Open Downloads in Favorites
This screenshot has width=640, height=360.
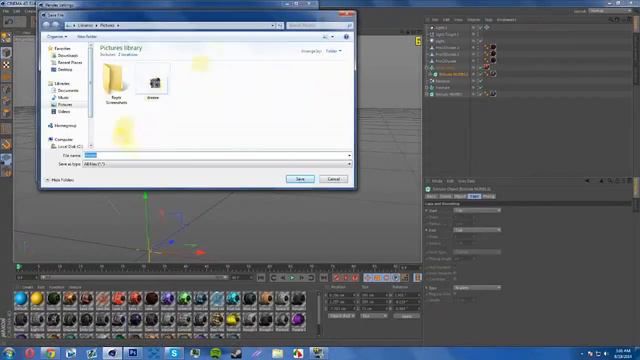pyautogui.click(x=67, y=56)
